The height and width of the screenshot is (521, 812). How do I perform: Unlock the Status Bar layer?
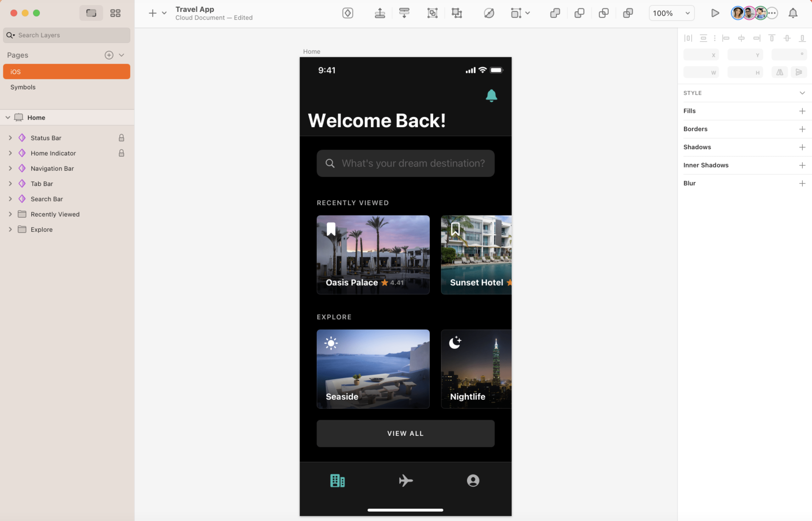(x=121, y=138)
